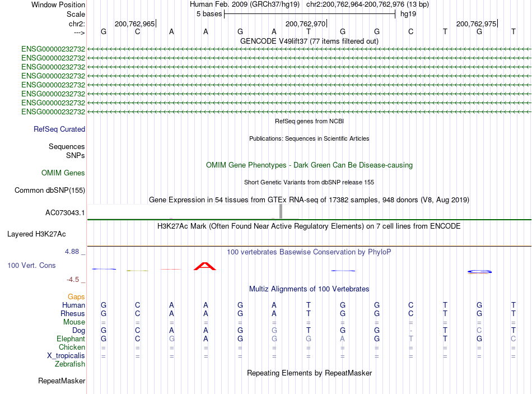Click the hg19 label beside scale bar
532x394 pixels.
point(408,14)
